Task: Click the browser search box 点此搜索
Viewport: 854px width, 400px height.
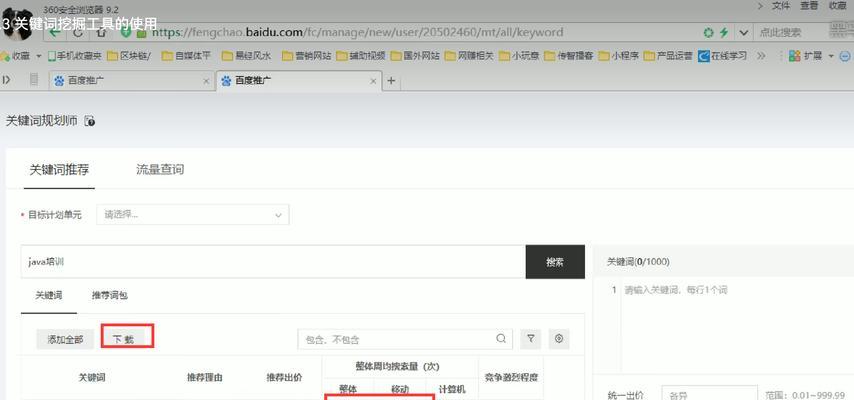Action: pos(790,33)
